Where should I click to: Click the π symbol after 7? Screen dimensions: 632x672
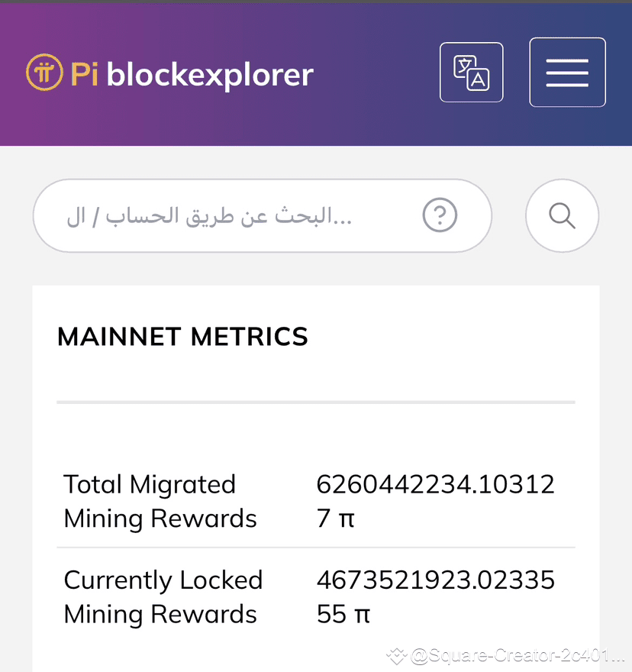coord(347,519)
